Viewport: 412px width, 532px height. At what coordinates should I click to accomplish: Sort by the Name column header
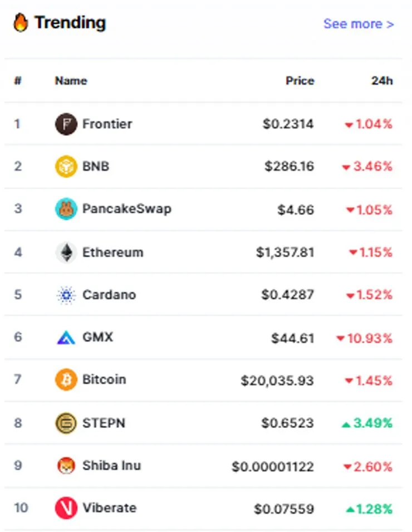pyautogui.click(x=71, y=81)
